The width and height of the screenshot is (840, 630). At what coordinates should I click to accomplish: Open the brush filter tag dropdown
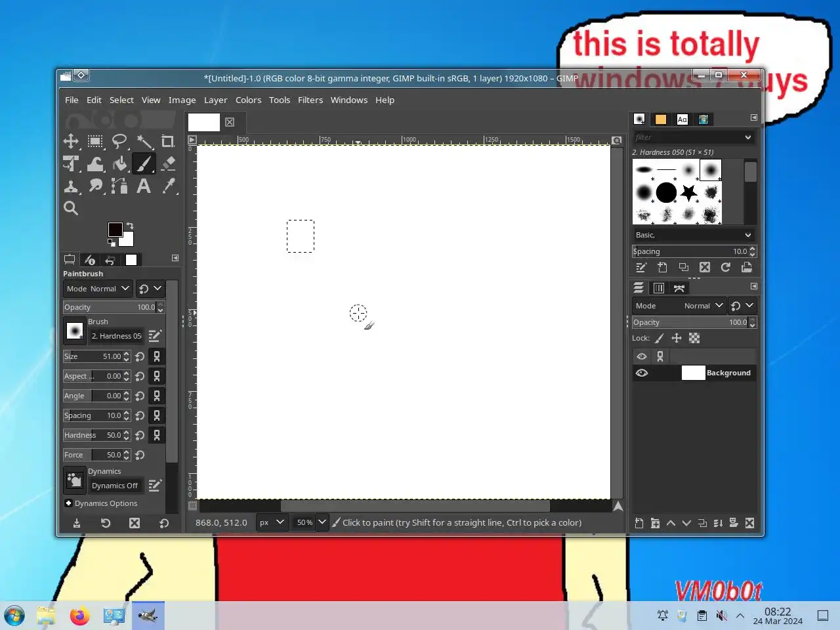point(748,137)
